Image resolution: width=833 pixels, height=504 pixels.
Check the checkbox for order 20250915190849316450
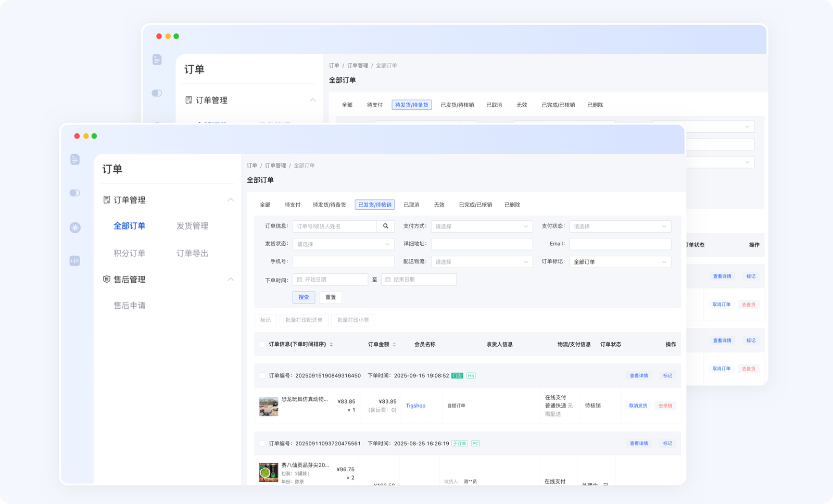click(262, 375)
